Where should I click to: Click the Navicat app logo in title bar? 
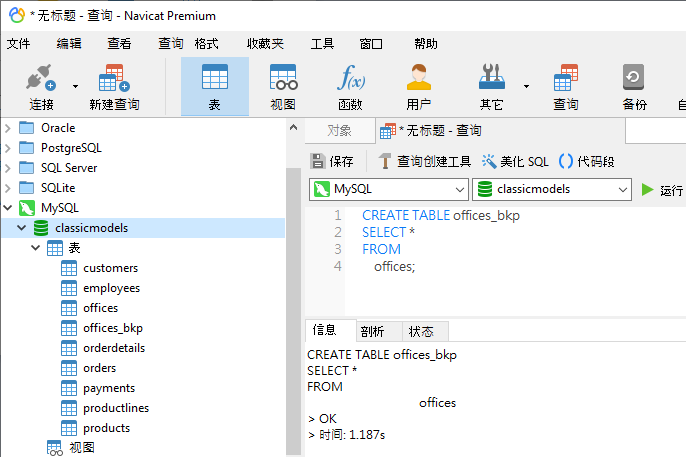[x=17, y=15]
